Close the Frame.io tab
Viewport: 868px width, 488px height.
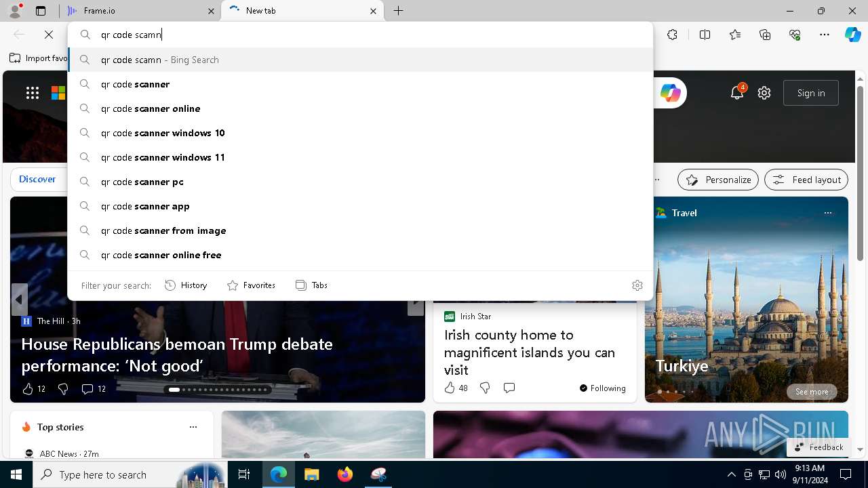[212, 11]
